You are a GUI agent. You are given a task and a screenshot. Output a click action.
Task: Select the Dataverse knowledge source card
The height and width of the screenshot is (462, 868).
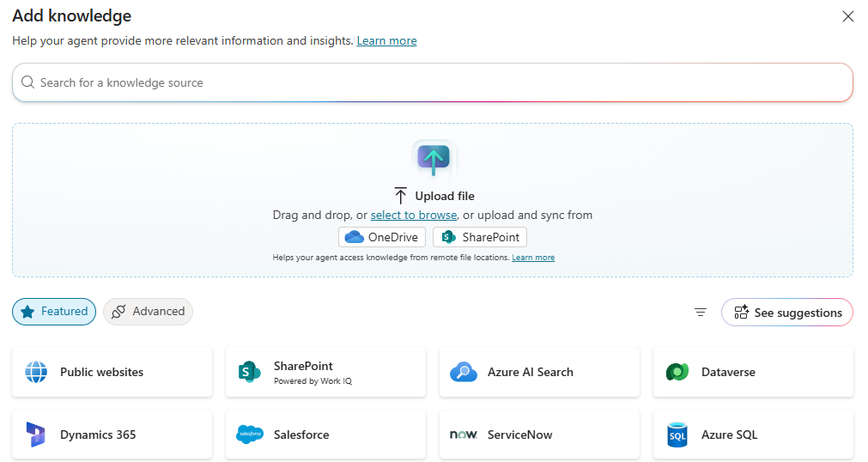pyautogui.click(x=754, y=372)
